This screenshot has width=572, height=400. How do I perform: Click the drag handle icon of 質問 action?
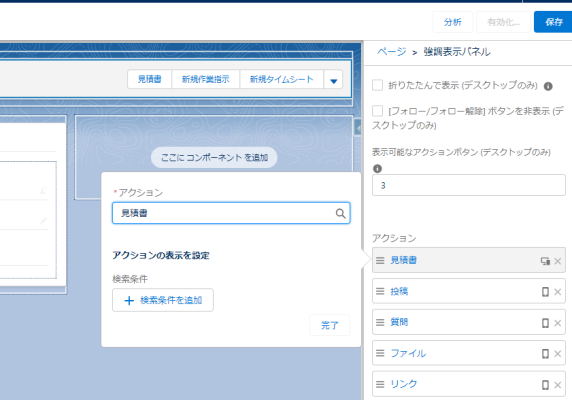tap(380, 322)
